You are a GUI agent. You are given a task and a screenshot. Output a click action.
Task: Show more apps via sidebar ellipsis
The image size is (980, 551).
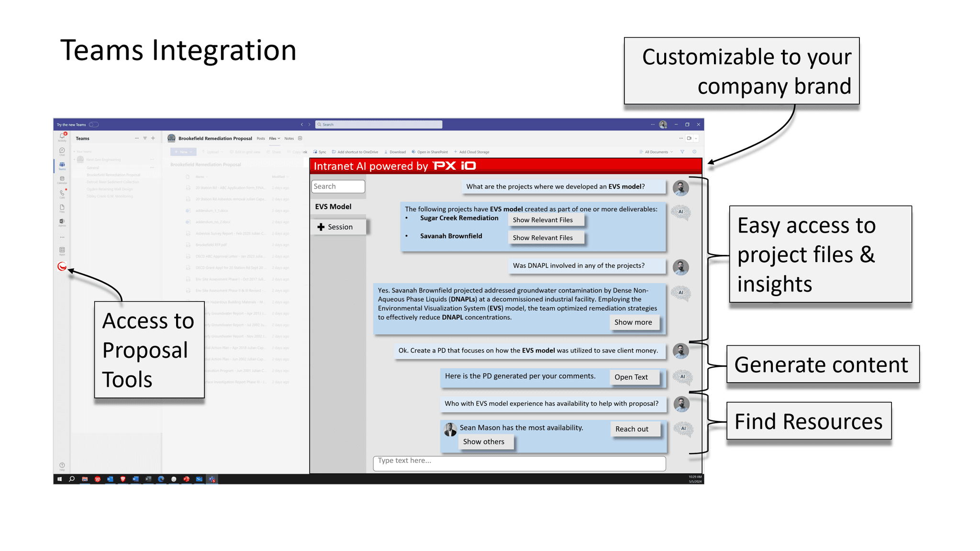pos(62,237)
